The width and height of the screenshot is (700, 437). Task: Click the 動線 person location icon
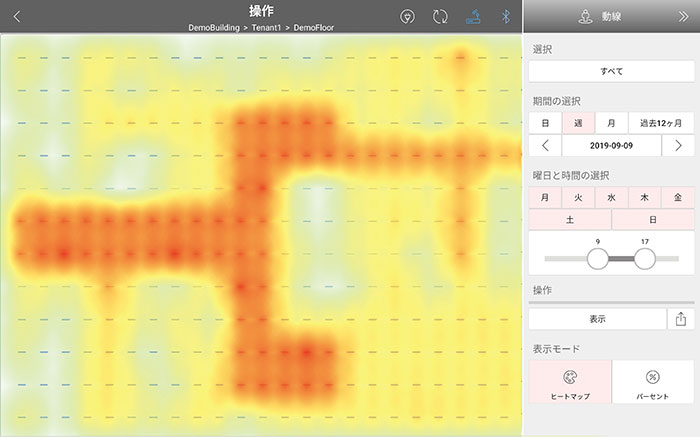pos(585,17)
